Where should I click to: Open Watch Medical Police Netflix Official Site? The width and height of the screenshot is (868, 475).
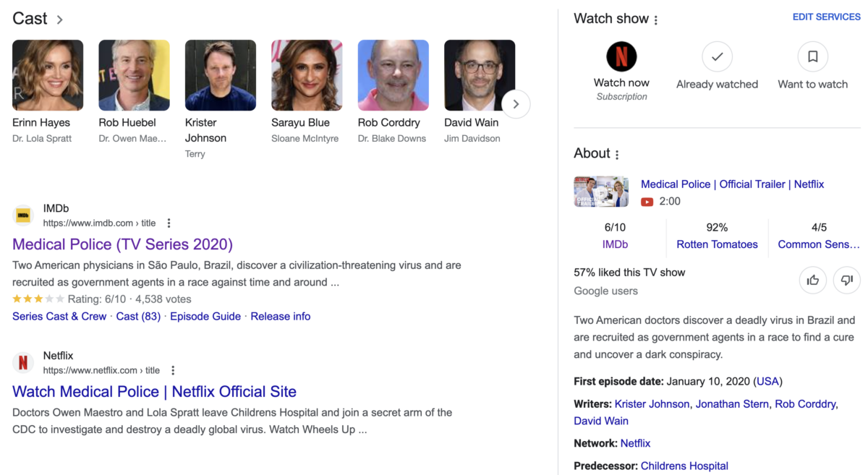click(154, 392)
